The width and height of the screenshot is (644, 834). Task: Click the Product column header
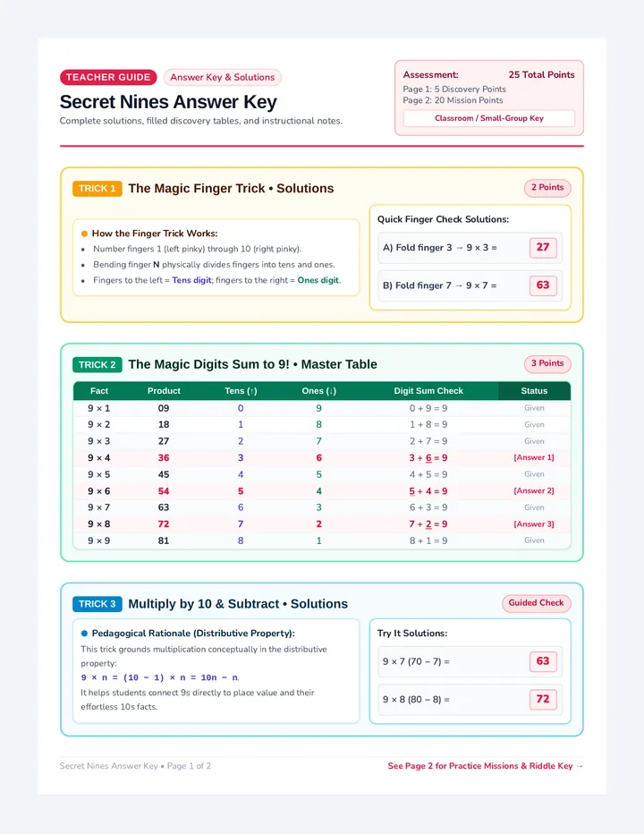tap(164, 391)
